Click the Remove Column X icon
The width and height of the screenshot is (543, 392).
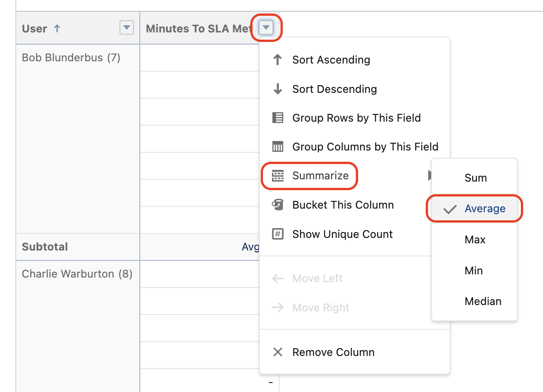[278, 352]
